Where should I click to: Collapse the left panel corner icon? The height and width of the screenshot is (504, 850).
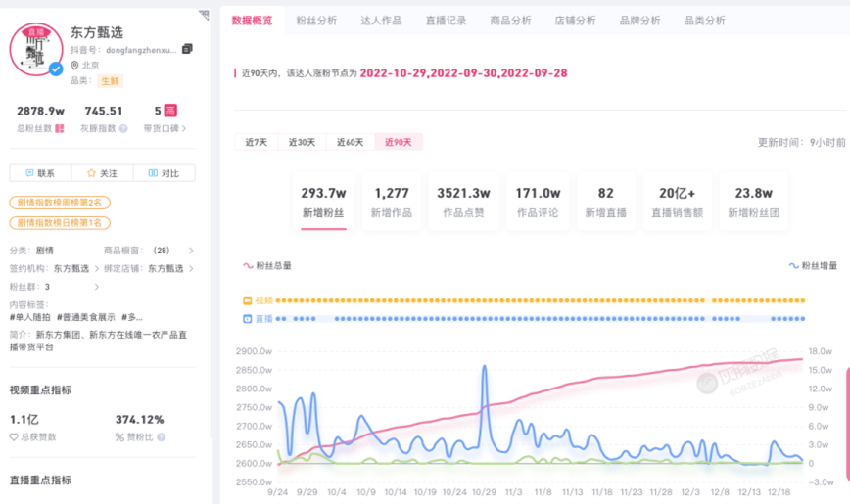(204, 15)
